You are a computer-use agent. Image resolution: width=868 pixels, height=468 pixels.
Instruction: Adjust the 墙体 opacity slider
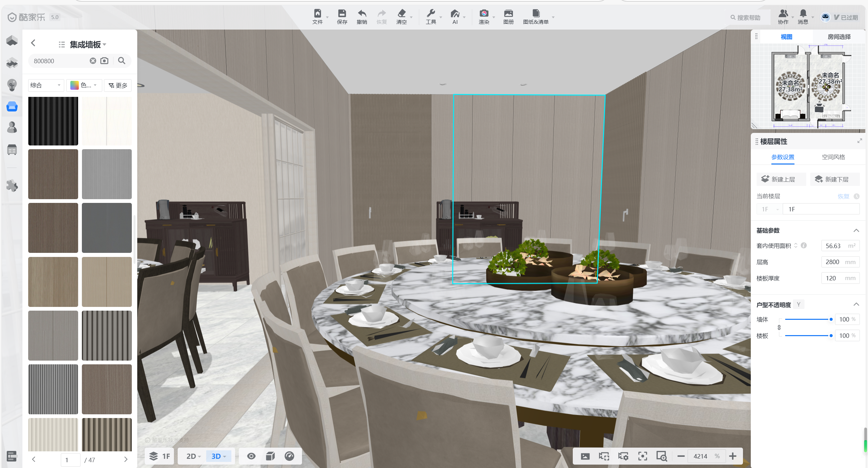pyautogui.click(x=831, y=319)
